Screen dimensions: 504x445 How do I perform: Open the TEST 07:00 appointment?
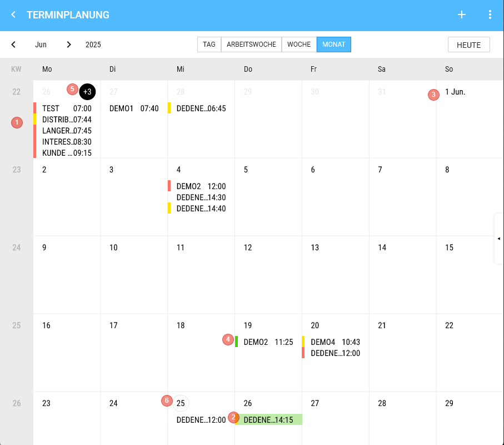67,108
